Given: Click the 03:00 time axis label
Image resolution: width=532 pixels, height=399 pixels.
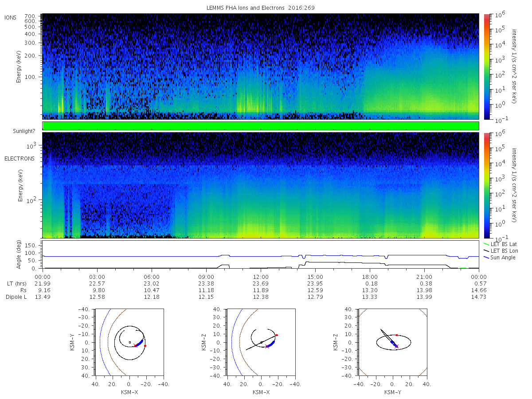Looking at the screenshot, I should click(97, 277).
